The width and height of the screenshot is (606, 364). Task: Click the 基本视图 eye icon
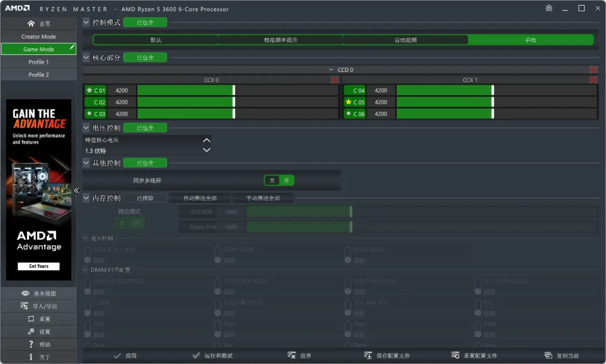coord(25,294)
